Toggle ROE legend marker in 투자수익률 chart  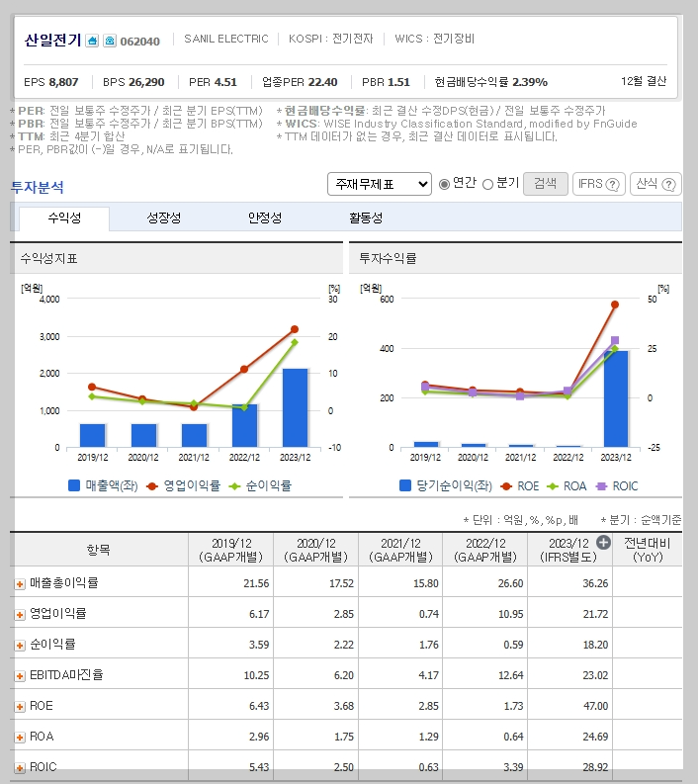point(506,486)
